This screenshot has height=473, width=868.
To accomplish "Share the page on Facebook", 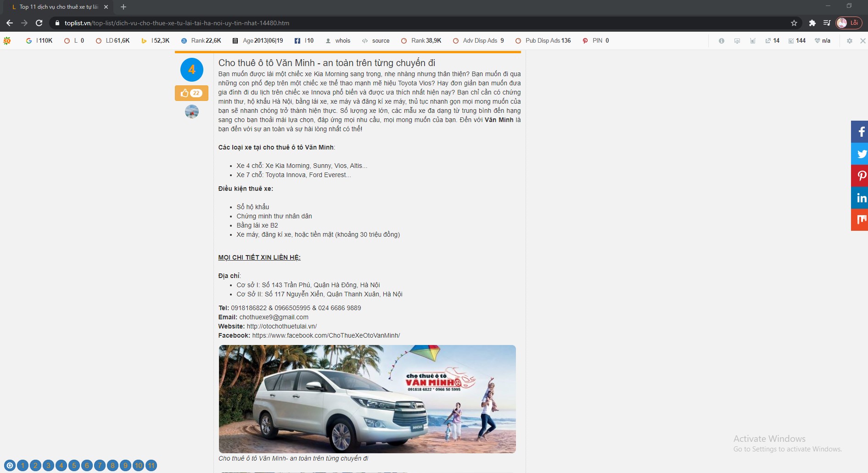I will (860, 132).
